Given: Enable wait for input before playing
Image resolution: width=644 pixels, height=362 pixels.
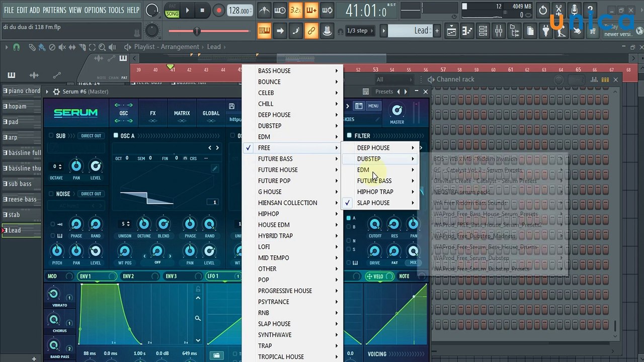Looking at the screenshot, I should tap(280, 10).
